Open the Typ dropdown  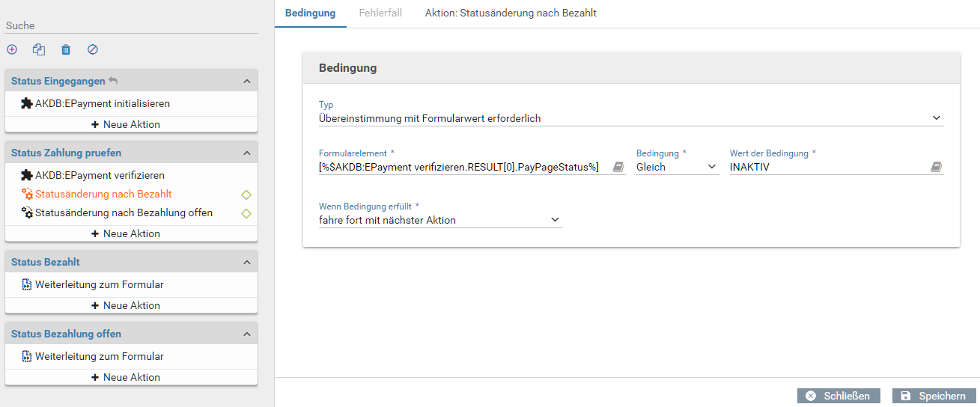[630, 118]
